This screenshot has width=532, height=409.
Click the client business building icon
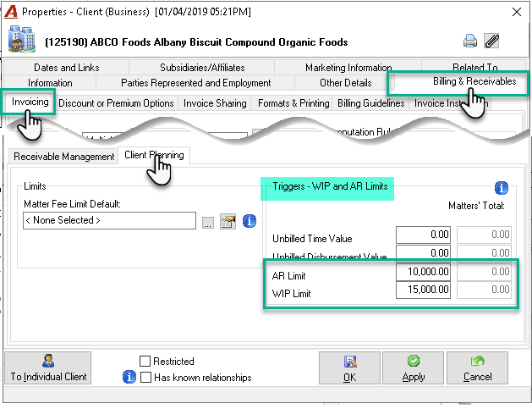pos(22,39)
